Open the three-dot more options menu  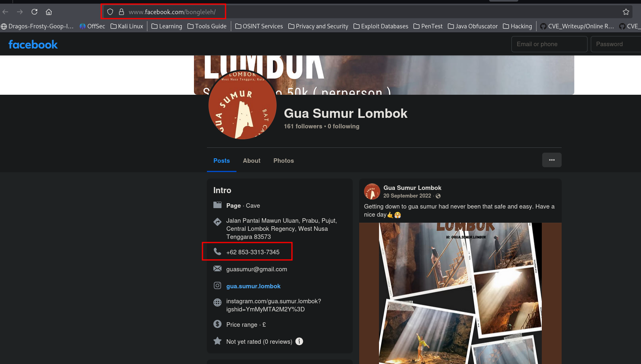pos(552,160)
